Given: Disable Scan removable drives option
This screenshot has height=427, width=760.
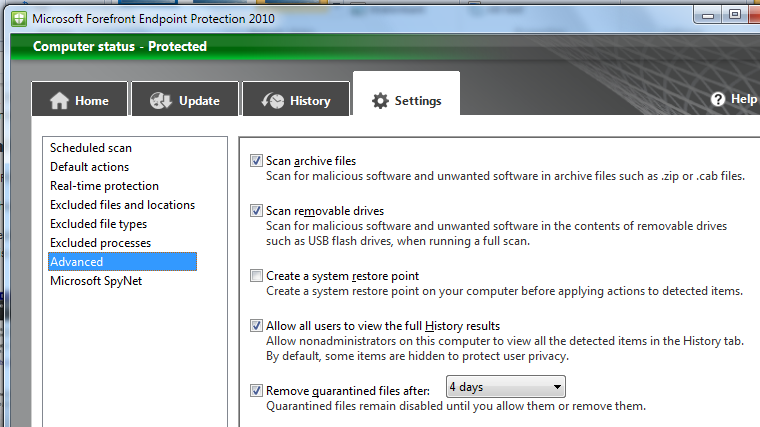Looking at the screenshot, I should pyautogui.click(x=257, y=210).
